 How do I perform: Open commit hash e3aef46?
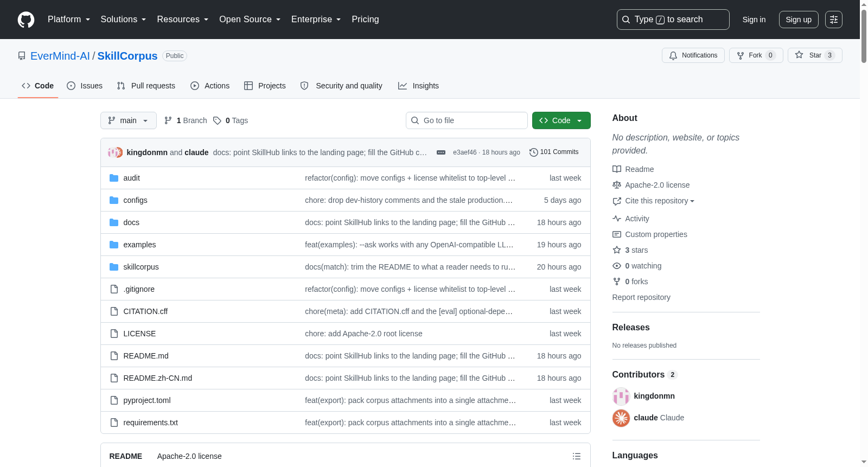point(465,152)
